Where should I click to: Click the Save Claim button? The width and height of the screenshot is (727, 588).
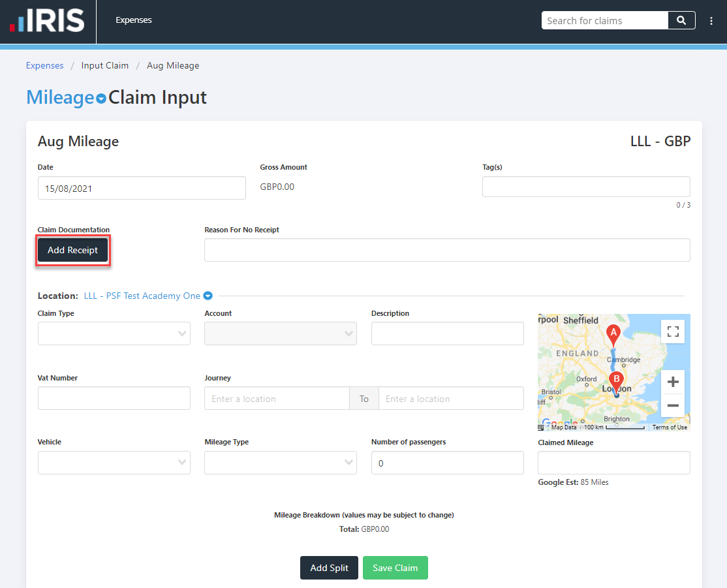[x=395, y=568]
